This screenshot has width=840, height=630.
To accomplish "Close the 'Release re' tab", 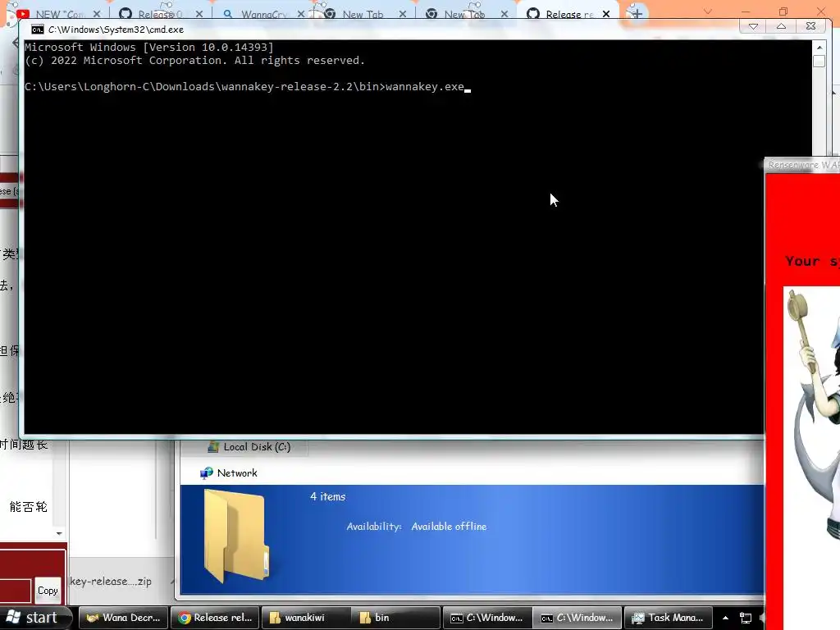I will (x=606, y=14).
